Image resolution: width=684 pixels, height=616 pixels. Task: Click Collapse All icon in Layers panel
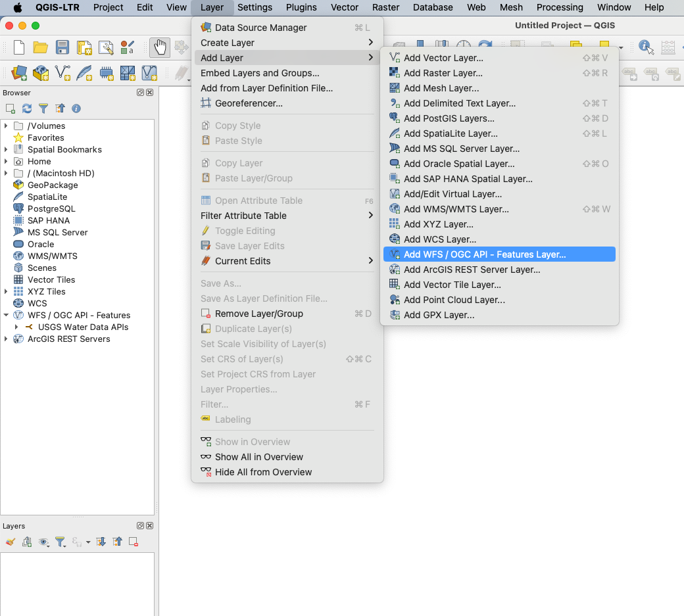117,542
